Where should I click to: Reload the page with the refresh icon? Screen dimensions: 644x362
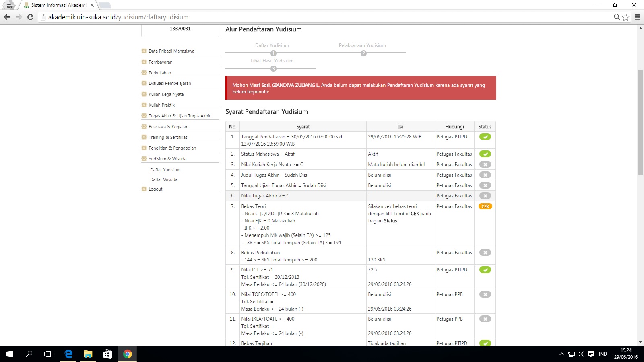click(x=30, y=17)
